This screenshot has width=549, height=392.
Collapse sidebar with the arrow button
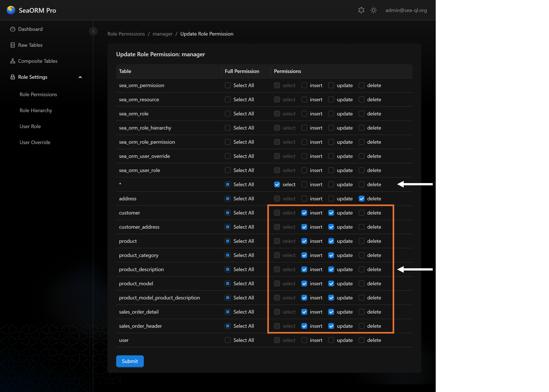93,31
